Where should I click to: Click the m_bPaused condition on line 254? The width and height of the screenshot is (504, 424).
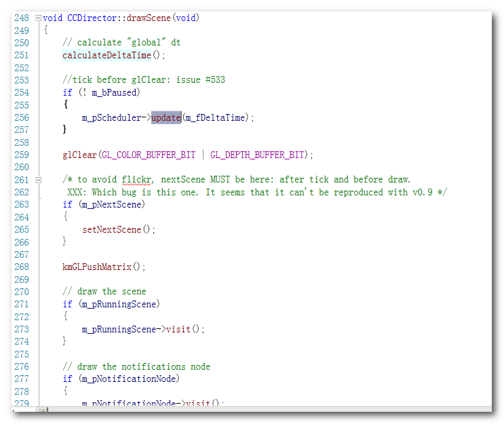tap(114, 92)
